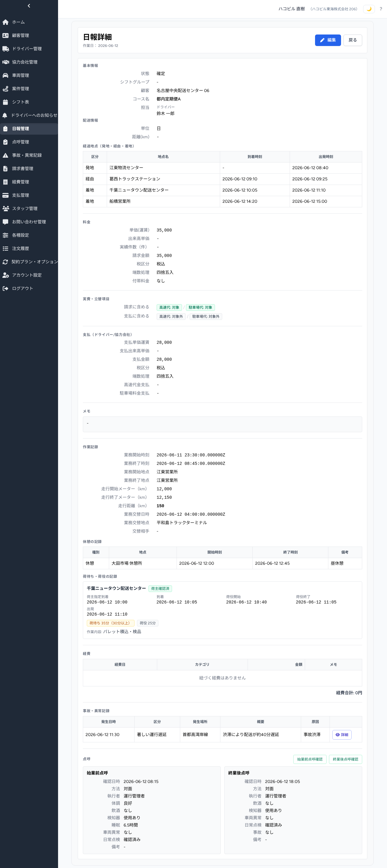This screenshot has width=387, height=868.
Task: Click the 戻る button
Action: [x=352, y=40]
